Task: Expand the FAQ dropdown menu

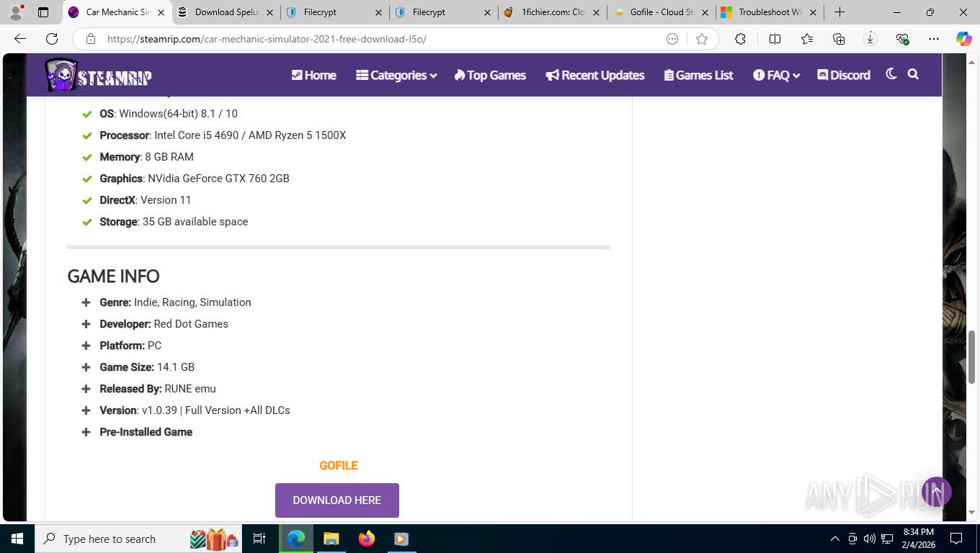Action: click(777, 75)
